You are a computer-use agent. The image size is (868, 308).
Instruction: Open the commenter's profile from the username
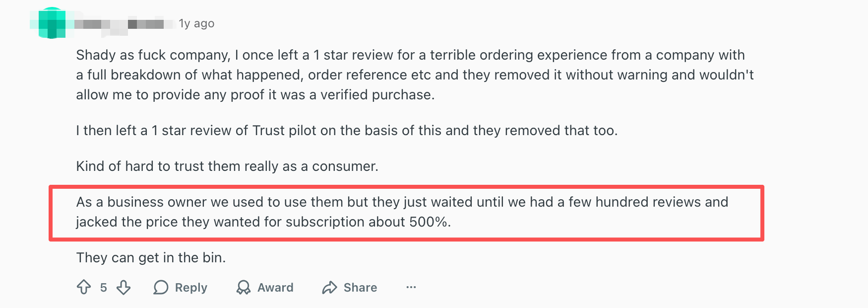click(124, 22)
